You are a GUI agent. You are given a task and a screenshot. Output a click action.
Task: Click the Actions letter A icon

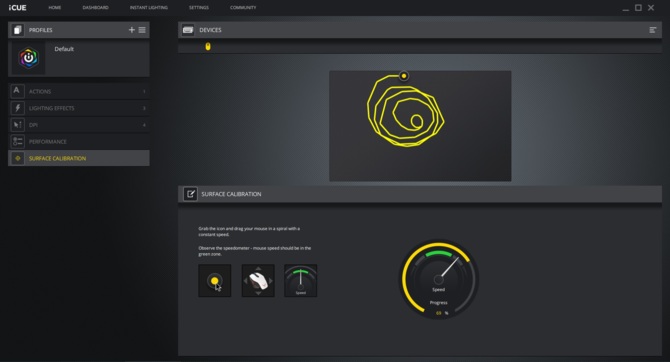click(17, 91)
